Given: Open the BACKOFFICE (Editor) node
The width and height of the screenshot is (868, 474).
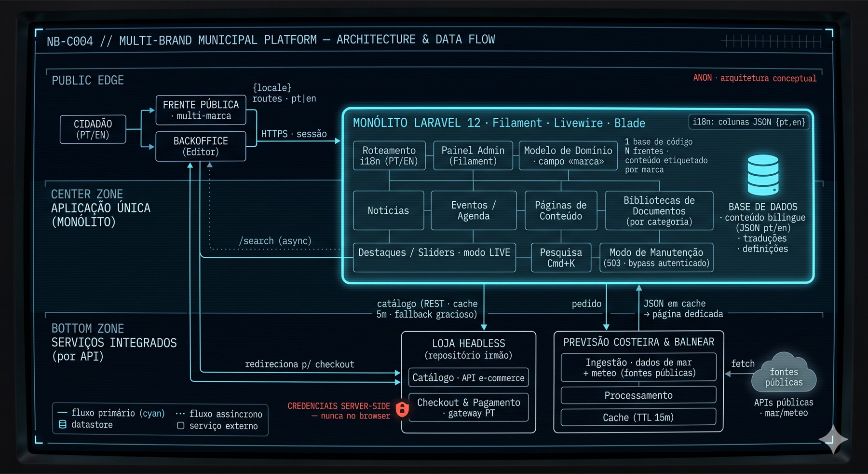Looking at the screenshot, I should [201, 146].
